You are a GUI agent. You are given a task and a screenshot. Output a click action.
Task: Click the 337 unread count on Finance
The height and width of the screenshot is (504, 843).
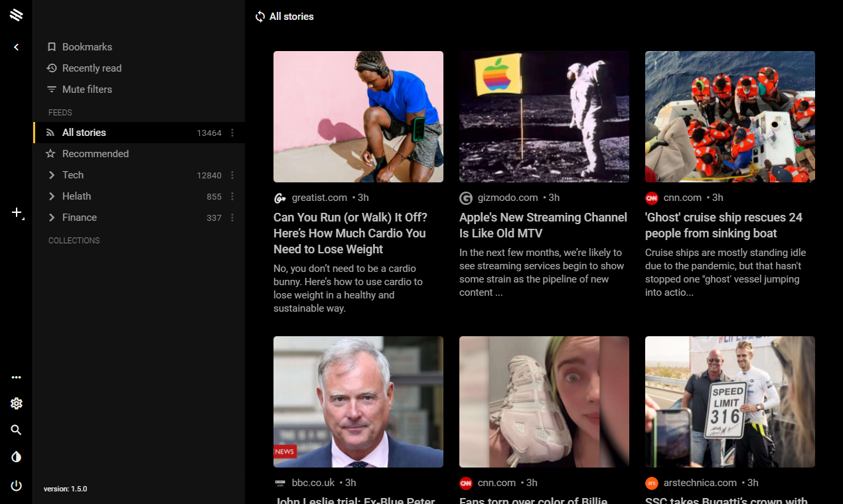[214, 218]
